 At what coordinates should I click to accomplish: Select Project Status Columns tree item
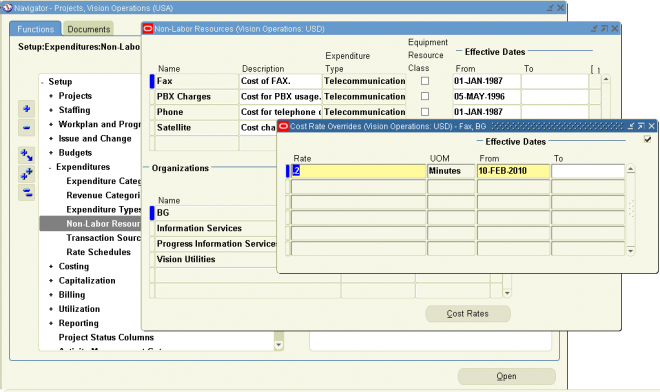pos(106,337)
